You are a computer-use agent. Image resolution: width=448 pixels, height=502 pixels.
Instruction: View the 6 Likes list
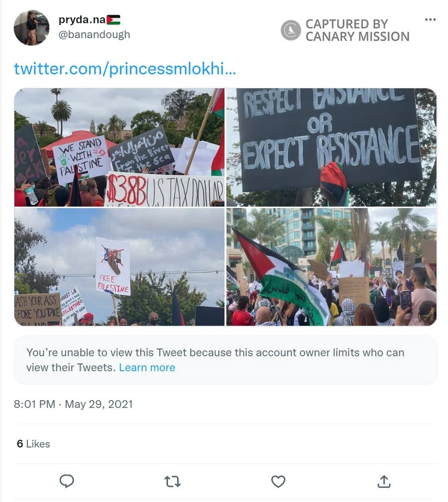[34, 444]
